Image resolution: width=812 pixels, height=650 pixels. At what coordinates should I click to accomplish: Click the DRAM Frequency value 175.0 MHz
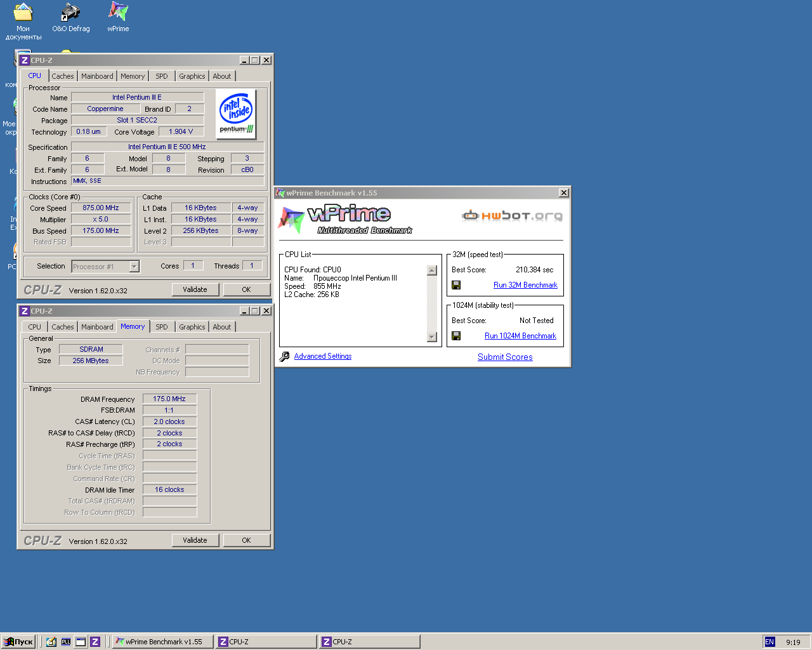[169, 399]
